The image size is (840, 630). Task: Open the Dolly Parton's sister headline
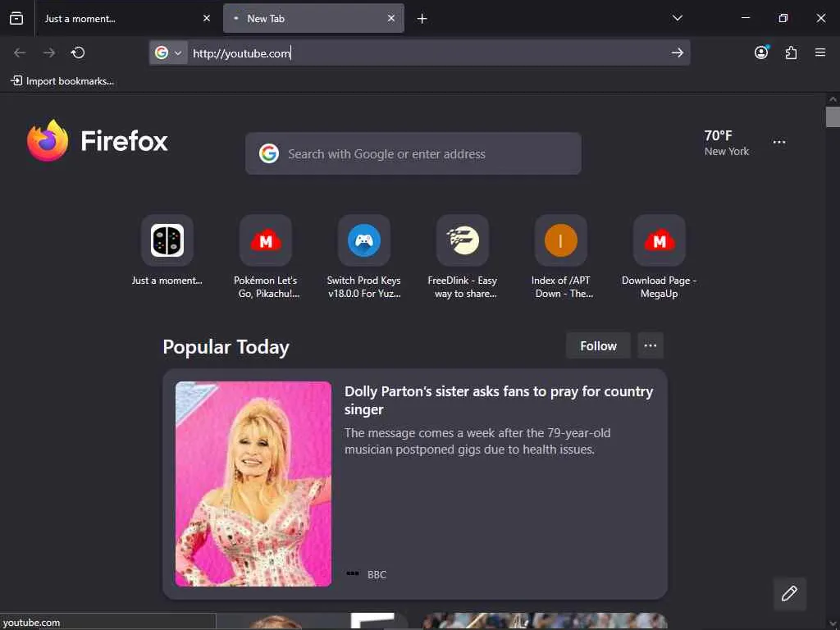tap(498, 400)
